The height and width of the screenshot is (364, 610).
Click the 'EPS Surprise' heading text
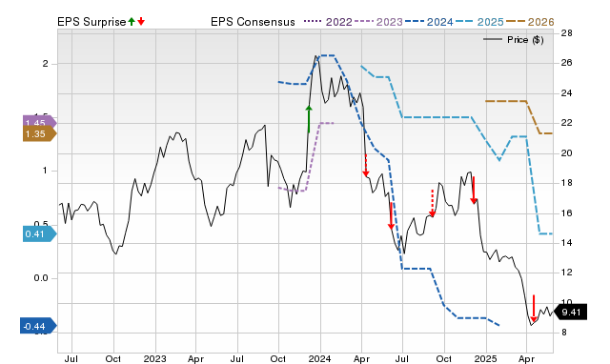(x=91, y=22)
